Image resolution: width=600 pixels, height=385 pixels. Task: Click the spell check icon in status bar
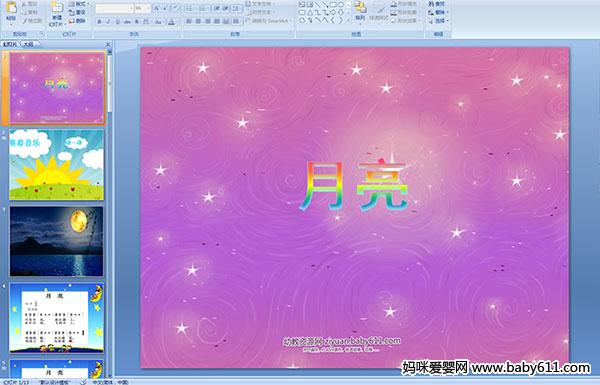click(x=83, y=382)
